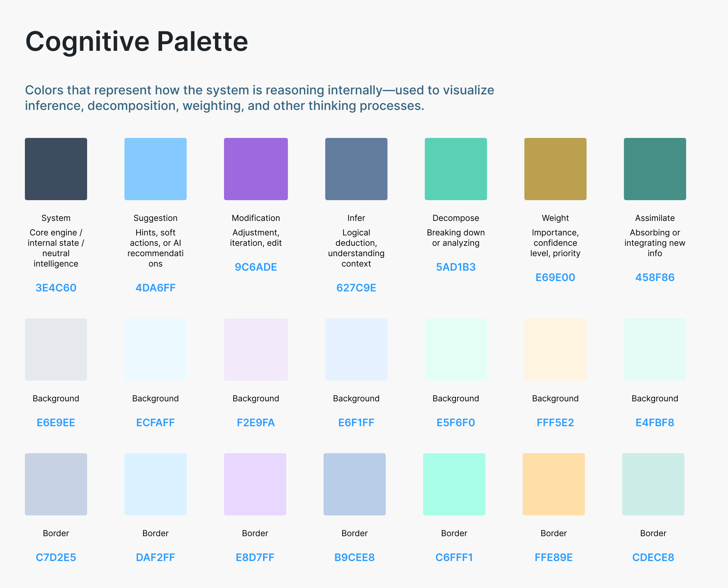Select the CDECE8 Border hex code
Screen dimensions: 728x588
[653, 558]
